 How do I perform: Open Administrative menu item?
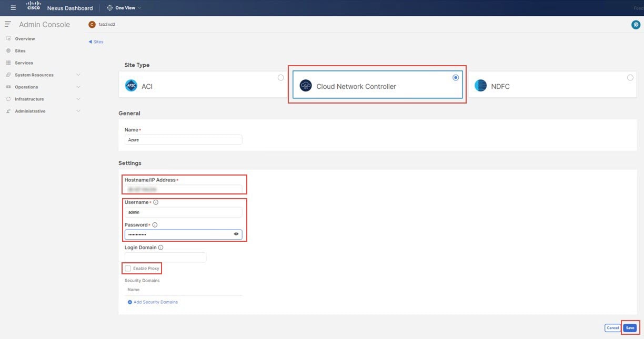pyautogui.click(x=30, y=111)
